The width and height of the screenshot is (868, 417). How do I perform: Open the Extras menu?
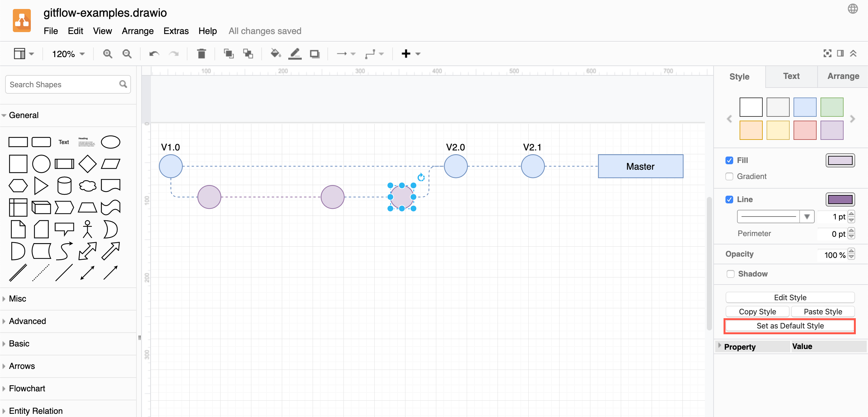click(176, 31)
